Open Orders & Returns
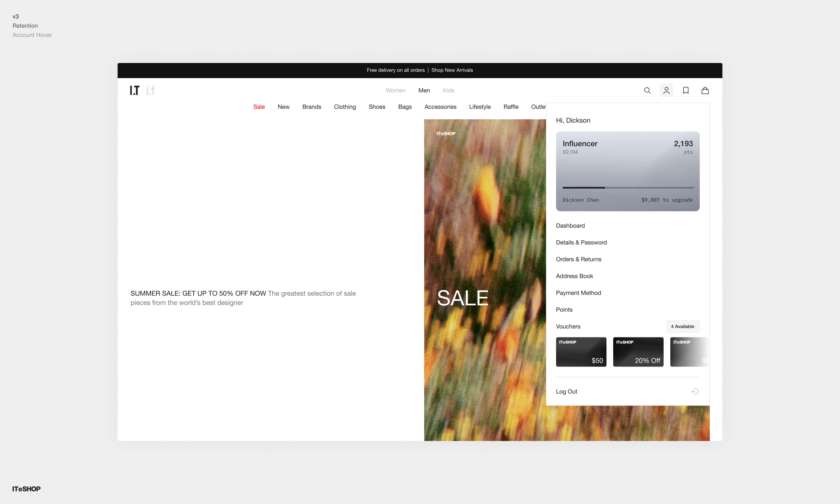 (578, 259)
